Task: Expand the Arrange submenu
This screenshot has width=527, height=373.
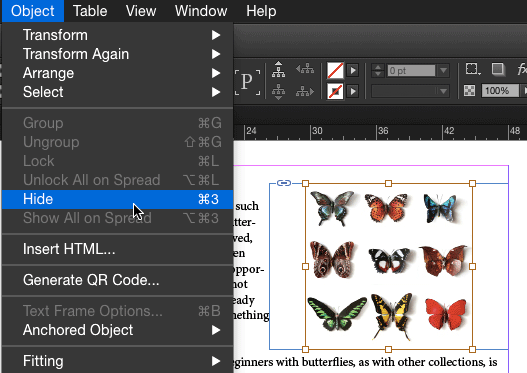Action: tap(118, 73)
